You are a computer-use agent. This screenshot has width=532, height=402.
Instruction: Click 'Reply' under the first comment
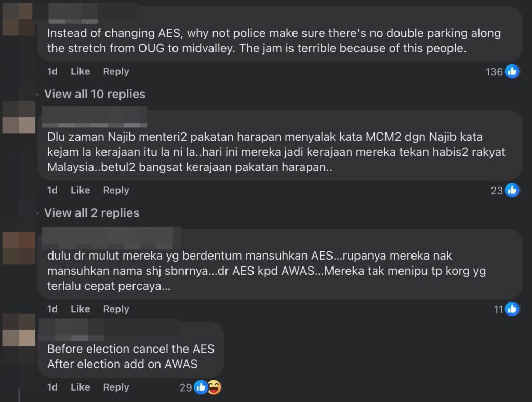[115, 71]
